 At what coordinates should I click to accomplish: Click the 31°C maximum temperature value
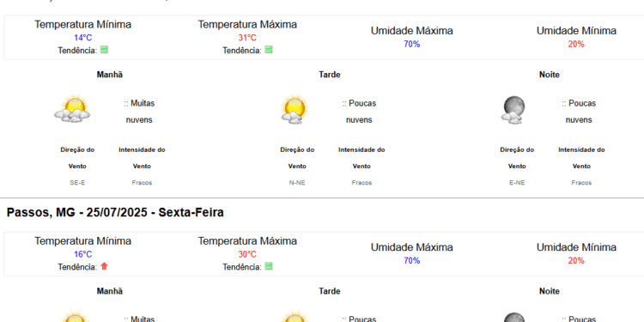point(247,38)
